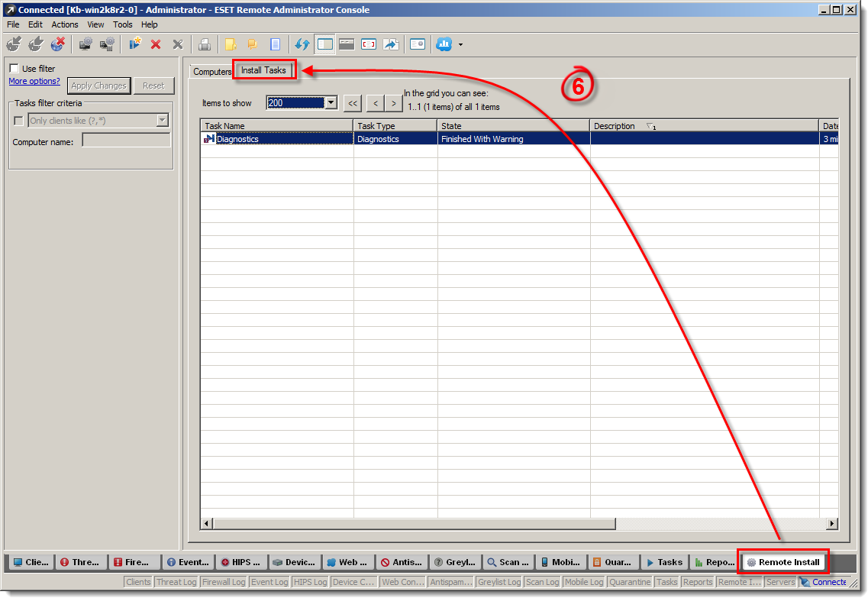Click the globe with red X icon
The height and width of the screenshot is (598, 868).
pos(57,44)
